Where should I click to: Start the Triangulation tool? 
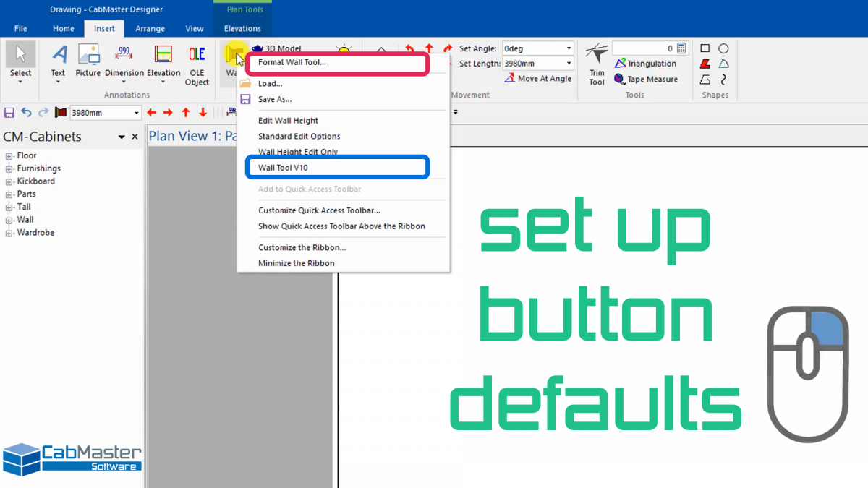(x=645, y=64)
